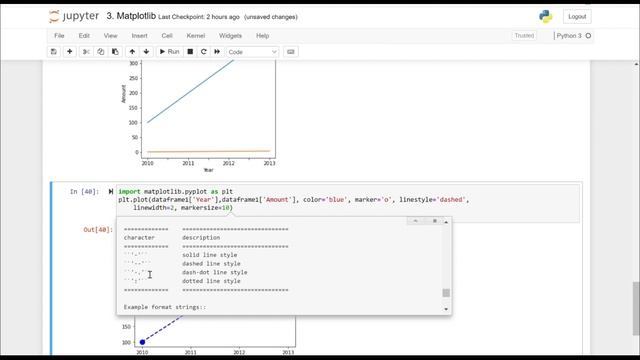Interrupt the kernel with the stop icon
The height and width of the screenshot is (360, 640).
190,52
